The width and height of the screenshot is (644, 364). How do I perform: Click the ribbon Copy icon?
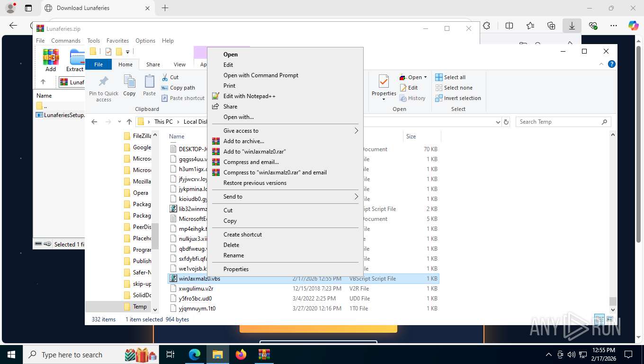pos(129,85)
